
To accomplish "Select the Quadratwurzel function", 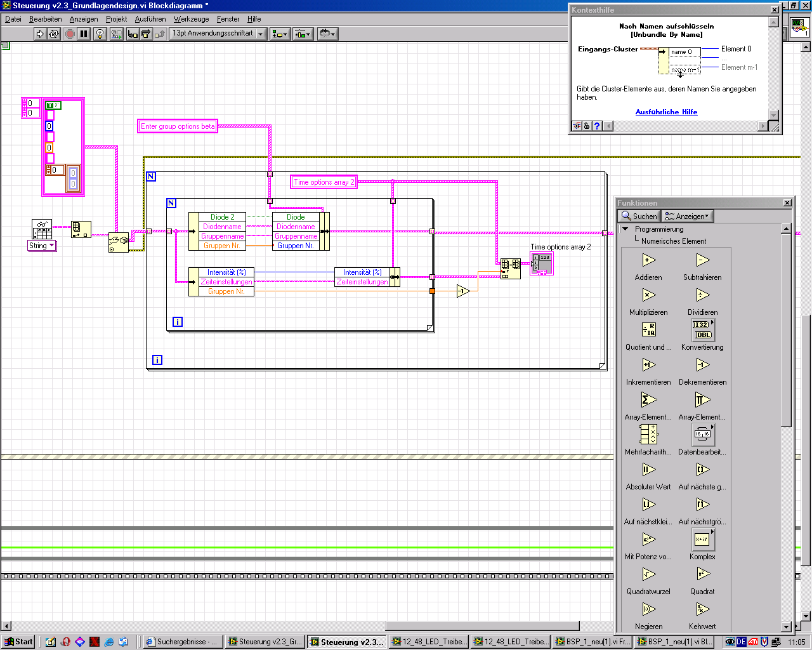I will pyautogui.click(x=648, y=574).
